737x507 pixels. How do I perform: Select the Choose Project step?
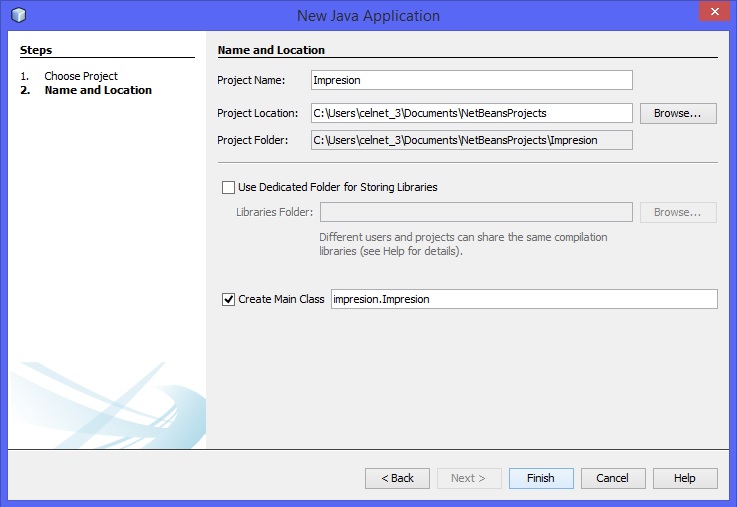80,76
